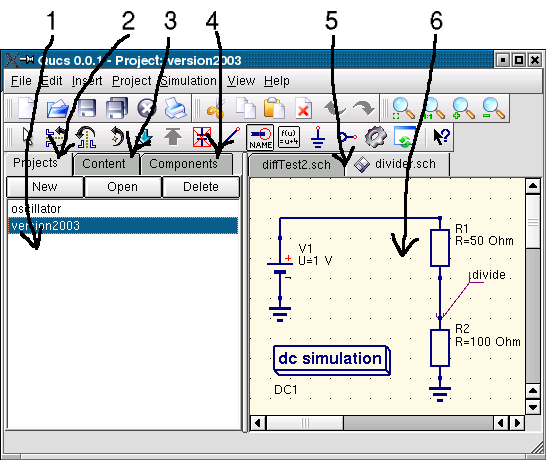
Task: Cut the selection with the scissors icon
Action: pyautogui.click(x=216, y=109)
